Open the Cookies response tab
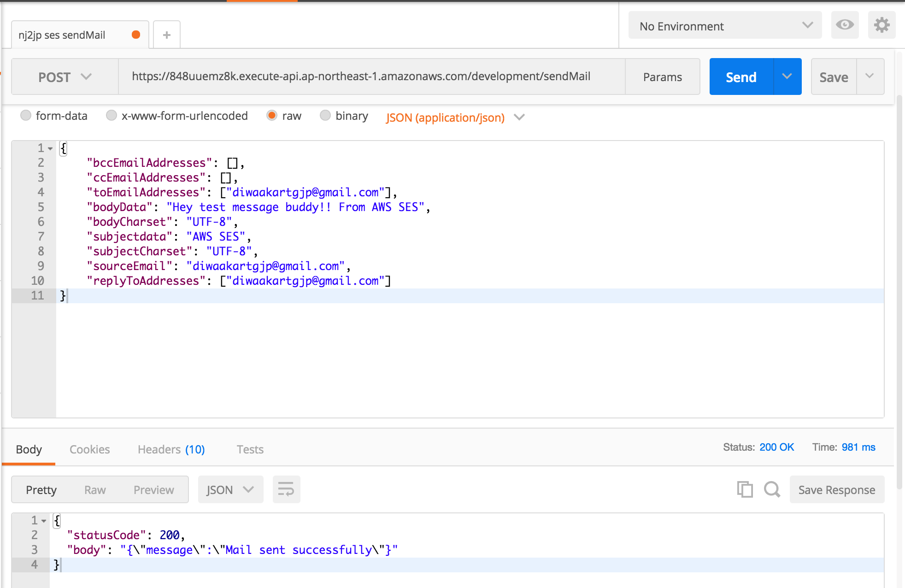Screen dimensions: 905x588 click(x=89, y=449)
